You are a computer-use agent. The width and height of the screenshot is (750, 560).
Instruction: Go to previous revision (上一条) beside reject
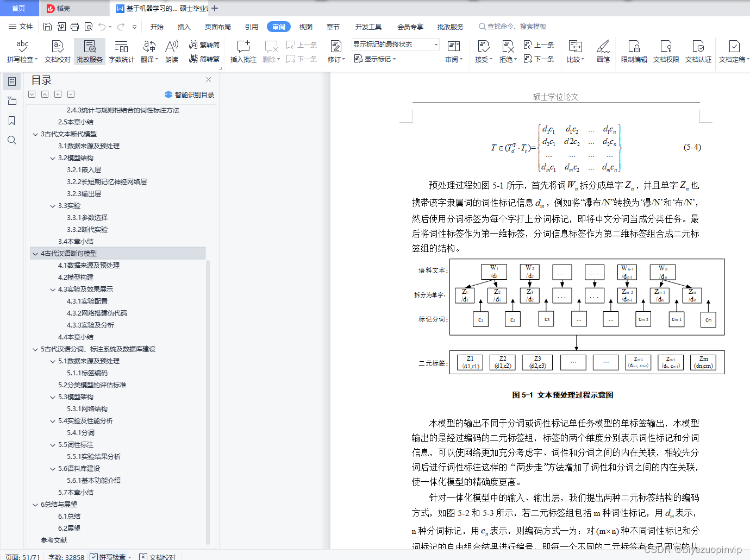[539, 45]
